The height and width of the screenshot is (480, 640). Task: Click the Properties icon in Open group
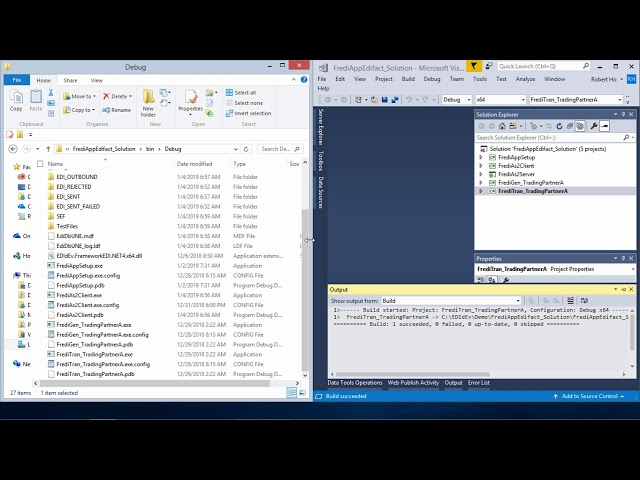coord(191,97)
